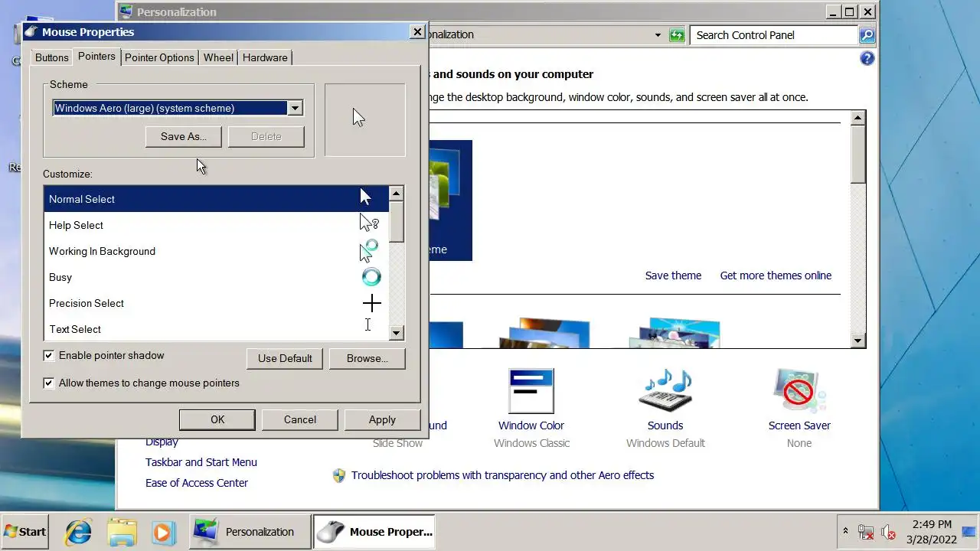Switch to the Pointer Options tab
The image size is (980, 551).
159,57
